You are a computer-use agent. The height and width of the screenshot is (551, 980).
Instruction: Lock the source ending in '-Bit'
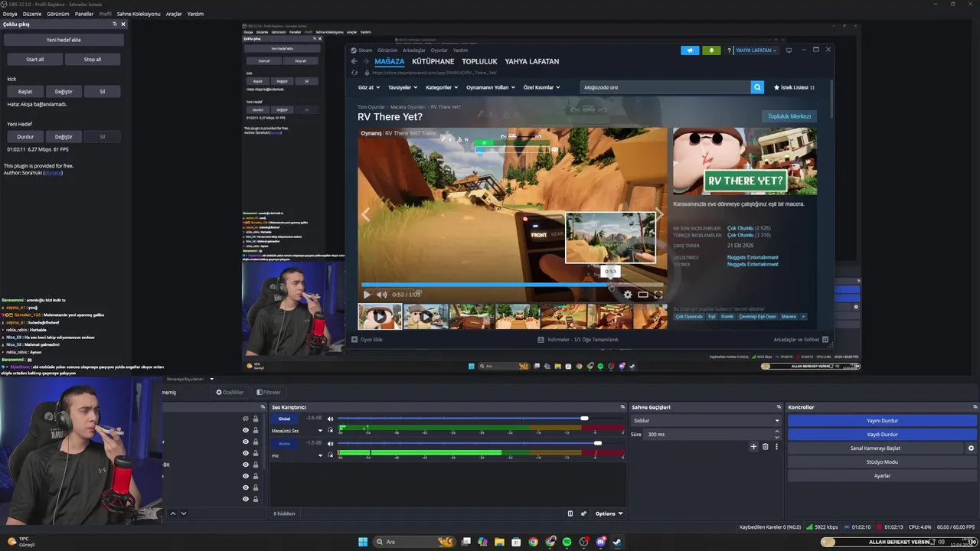click(x=255, y=465)
